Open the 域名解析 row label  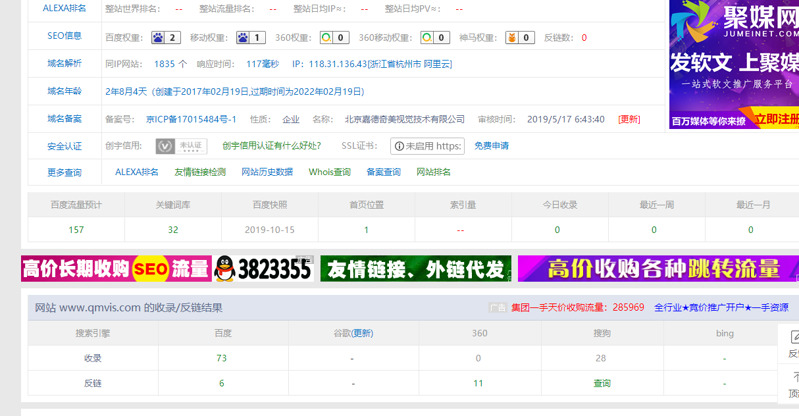pyautogui.click(x=64, y=63)
